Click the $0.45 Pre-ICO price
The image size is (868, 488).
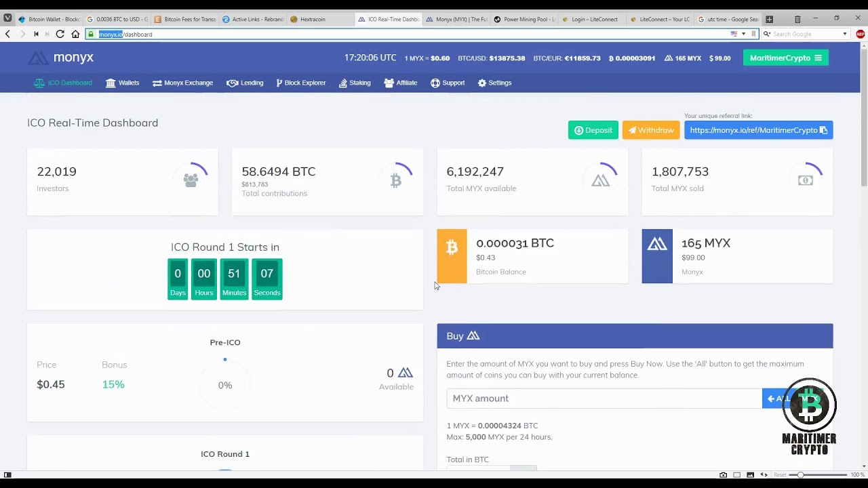click(x=51, y=384)
